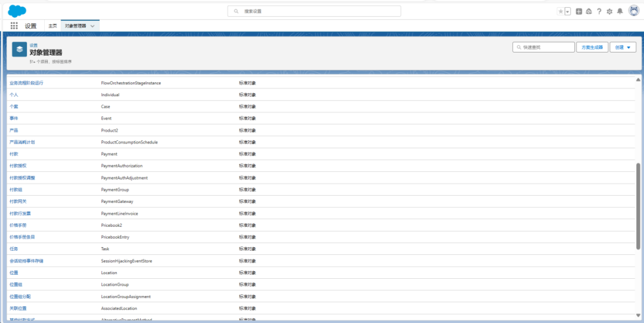Focus the 搜索设置 global search field
644x323 pixels.
coord(314,11)
